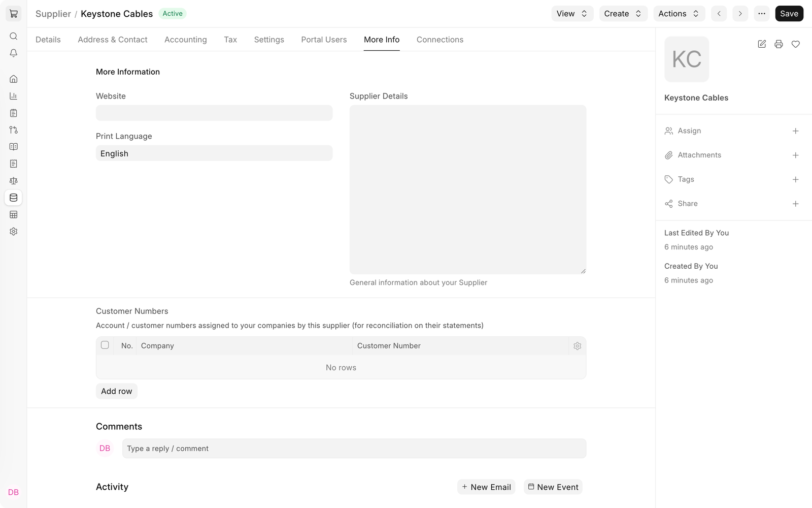812x508 pixels.
Task: Focus the Website input field
Action: click(x=214, y=113)
